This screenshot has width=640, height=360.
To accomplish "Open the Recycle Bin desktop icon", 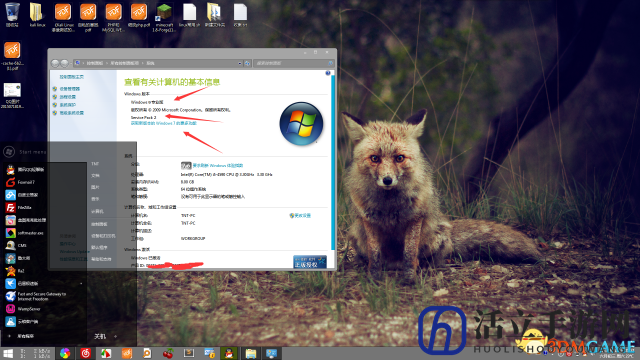I will coord(12,15).
